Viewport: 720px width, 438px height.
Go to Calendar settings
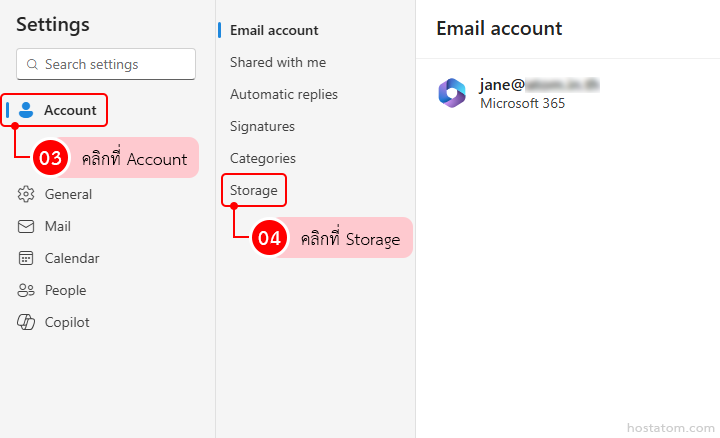click(72, 258)
